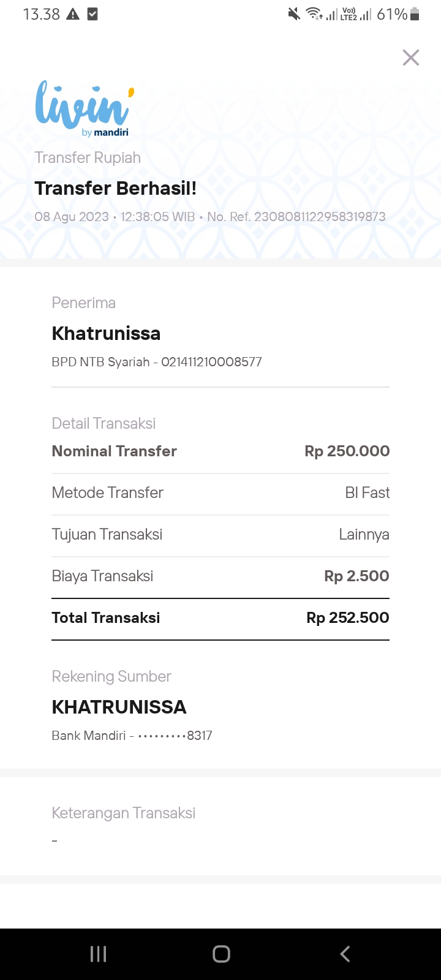
Task: Tap the battery status icon
Action: click(x=415, y=14)
